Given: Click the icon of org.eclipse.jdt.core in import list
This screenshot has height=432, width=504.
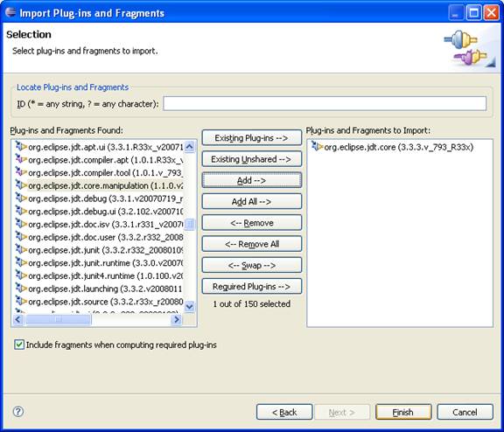Looking at the screenshot, I should 317,146.
